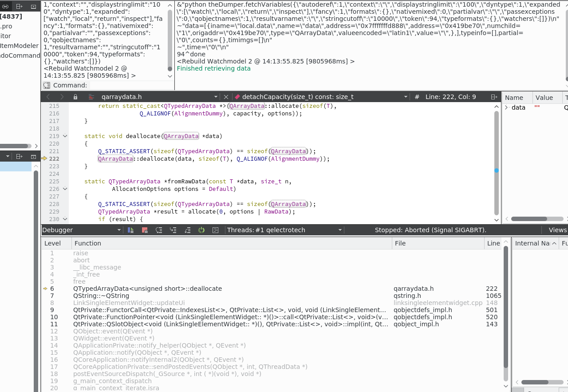This screenshot has height=392, width=568.
Task: Click the Continue debugging icon
Action: (x=130, y=230)
